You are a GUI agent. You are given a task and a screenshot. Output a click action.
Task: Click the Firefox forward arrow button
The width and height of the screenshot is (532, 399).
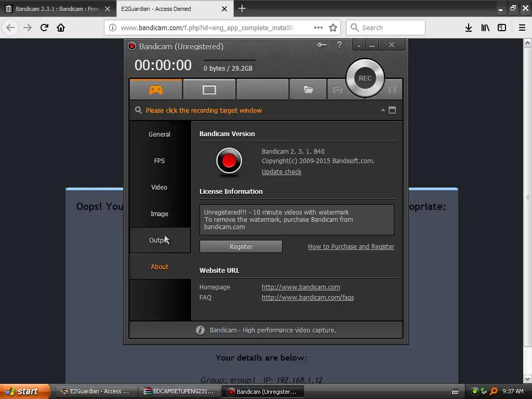click(28, 28)
